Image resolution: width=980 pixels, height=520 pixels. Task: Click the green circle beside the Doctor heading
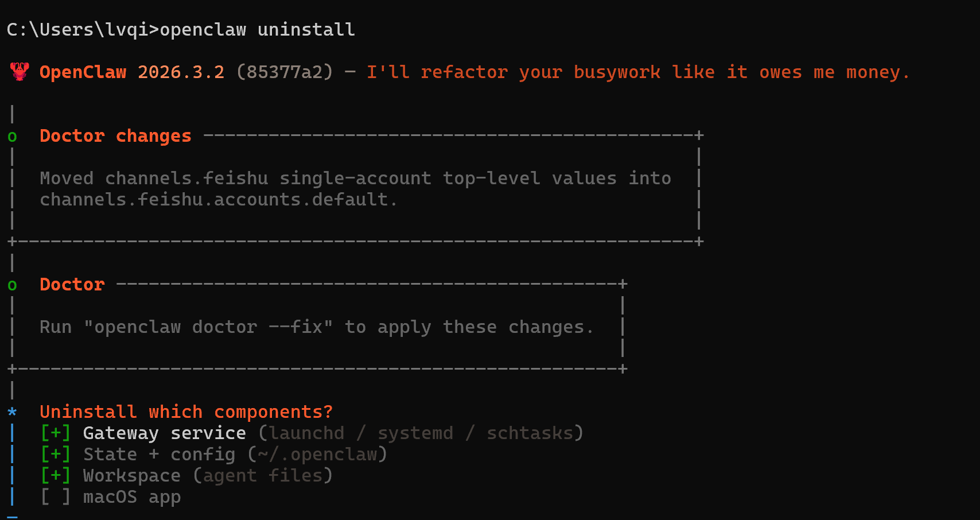tap(12, 285)
